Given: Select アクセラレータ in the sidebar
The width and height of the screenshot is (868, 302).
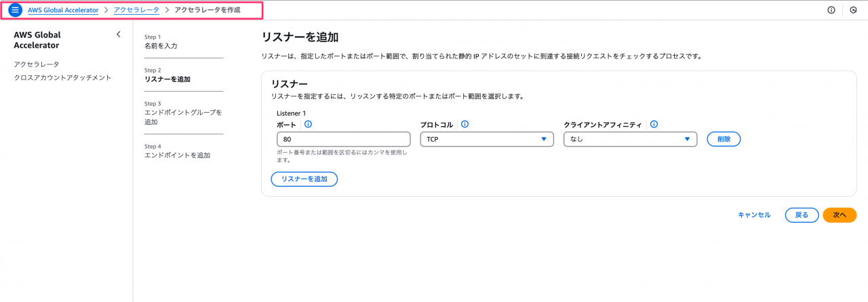Looking at the screenshot, I should [37, 64].
